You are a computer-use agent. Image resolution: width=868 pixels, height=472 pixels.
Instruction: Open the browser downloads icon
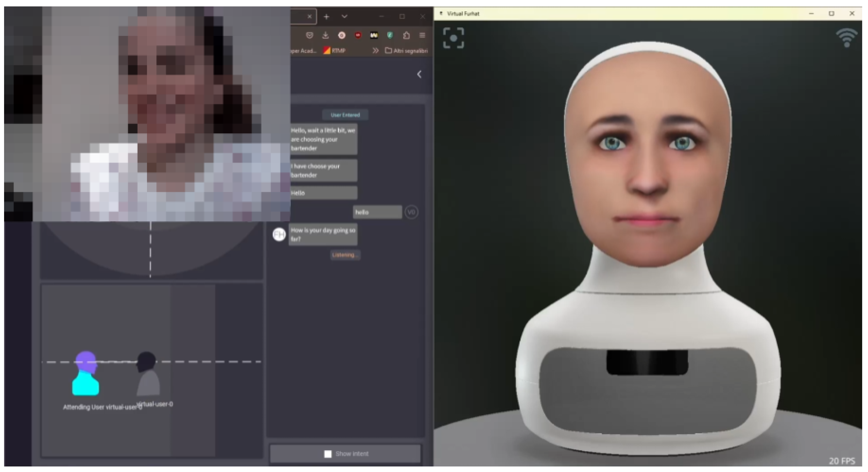325,36
